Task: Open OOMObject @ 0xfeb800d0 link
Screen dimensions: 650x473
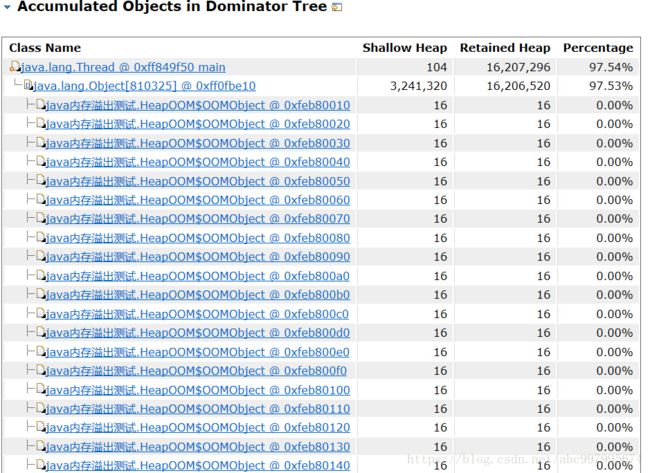Action: pyautogui.click(x=198, y=333)
